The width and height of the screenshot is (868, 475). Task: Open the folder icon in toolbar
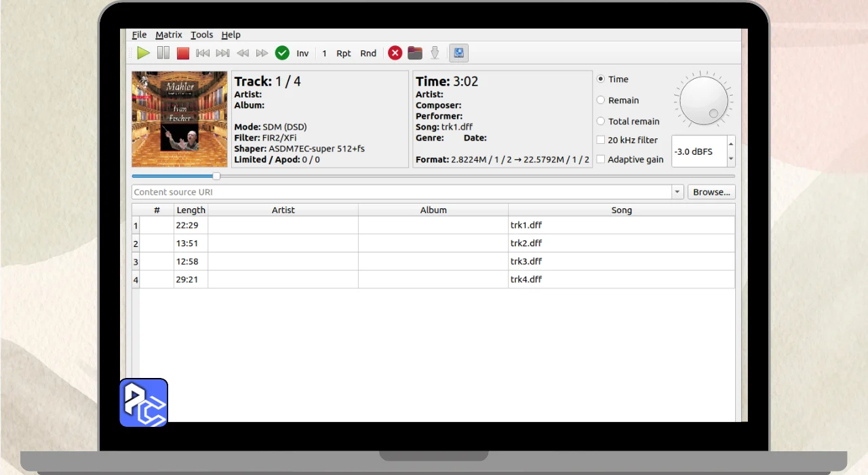point(415,53)
